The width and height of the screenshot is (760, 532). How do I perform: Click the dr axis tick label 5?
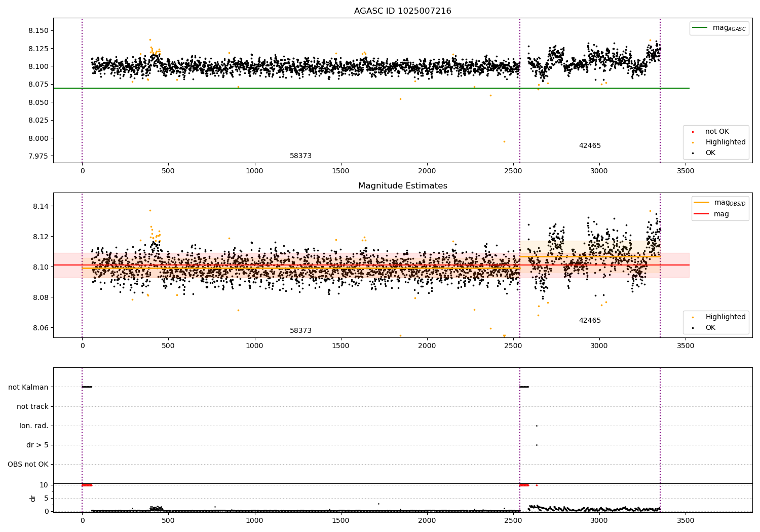[46, 498]
